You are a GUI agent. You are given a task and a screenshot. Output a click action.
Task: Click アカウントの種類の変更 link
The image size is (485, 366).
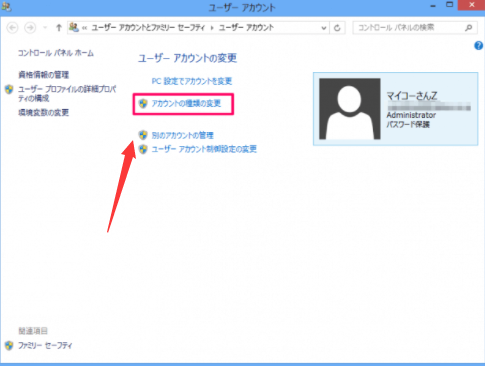coord(186,104)
